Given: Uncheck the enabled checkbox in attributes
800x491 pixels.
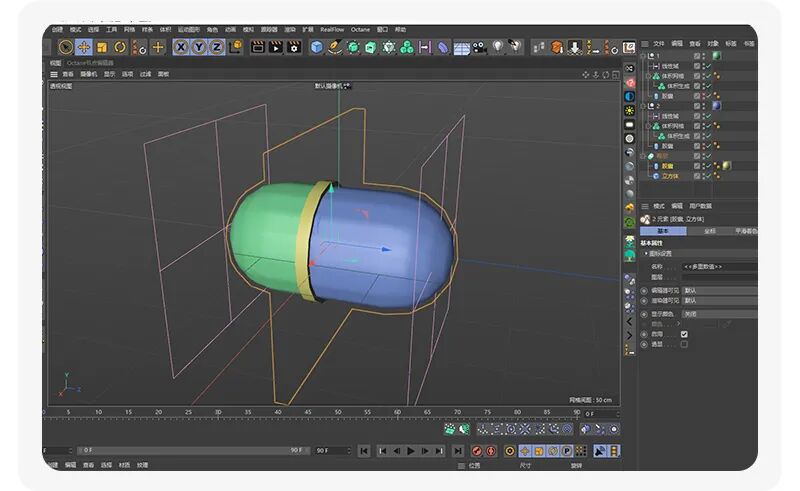Looking at the screenshot, I should pos(684,334).
